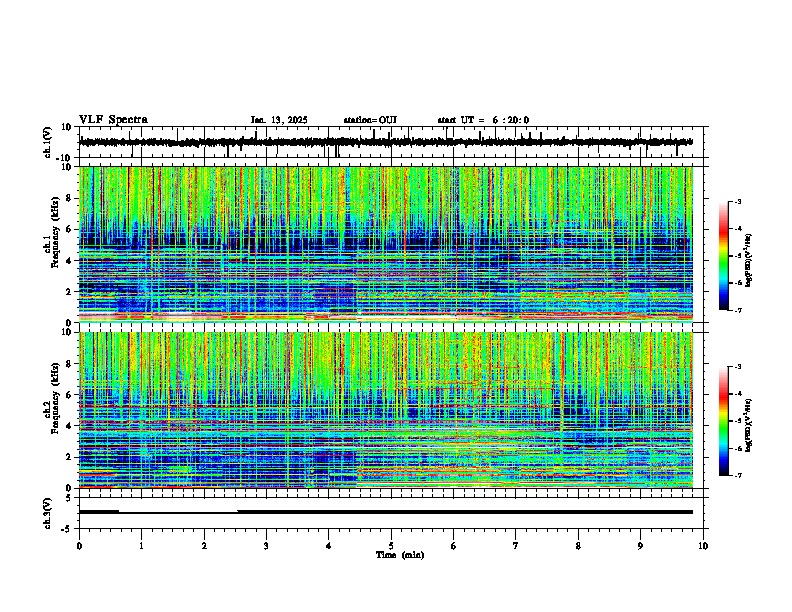The width and height of the screenshot is (792, 612).
Task: Click the ch.1 voltage waveform trace
Action: coord(386,142)
